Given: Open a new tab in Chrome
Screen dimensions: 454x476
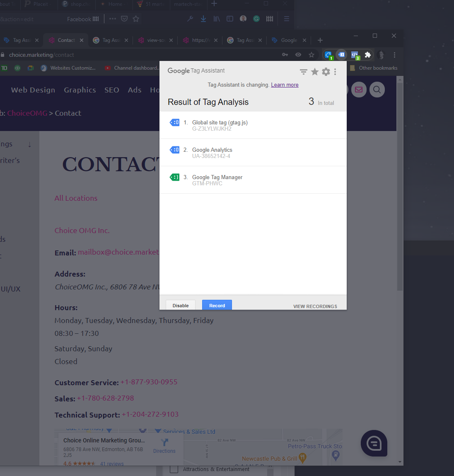Looking at the screenshot, I should [320, 40].
